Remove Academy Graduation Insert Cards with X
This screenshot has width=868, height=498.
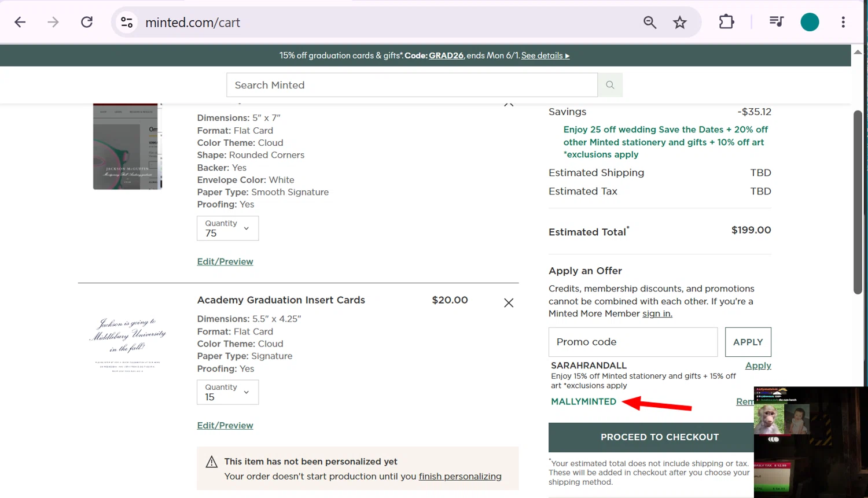click(509, 303)
